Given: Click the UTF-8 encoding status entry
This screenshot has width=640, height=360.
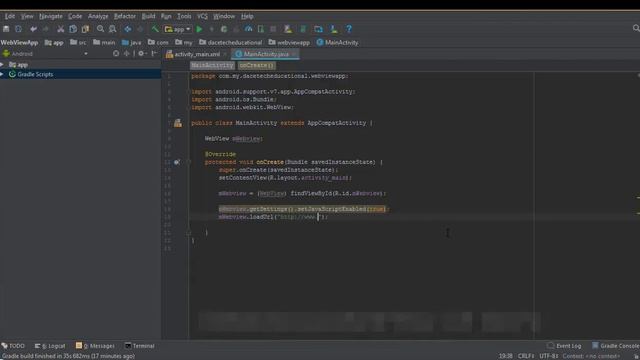Looking at the screenshot, I should [549, 356].
